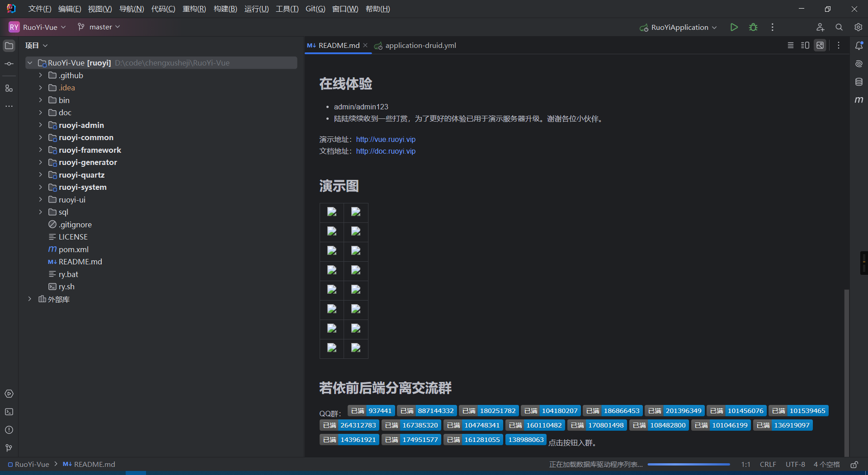
Task: Click the datasource loading progress bar
Action: [x=689, y=464]
